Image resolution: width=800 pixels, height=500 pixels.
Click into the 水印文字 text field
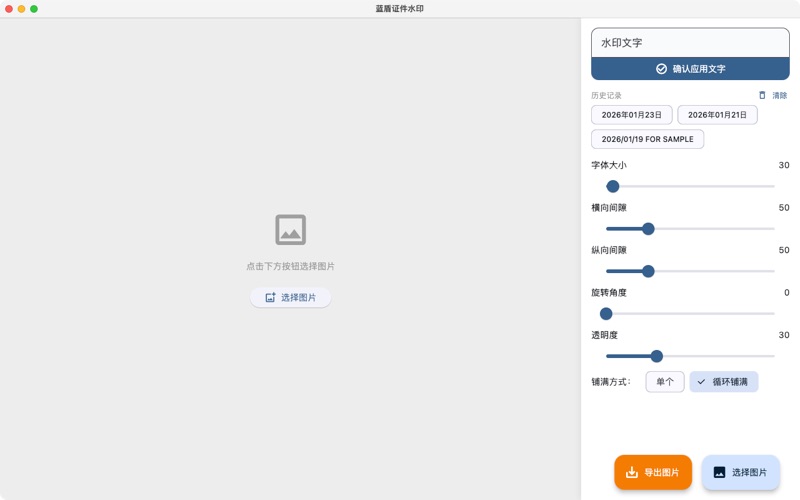(x=690, y=43)
